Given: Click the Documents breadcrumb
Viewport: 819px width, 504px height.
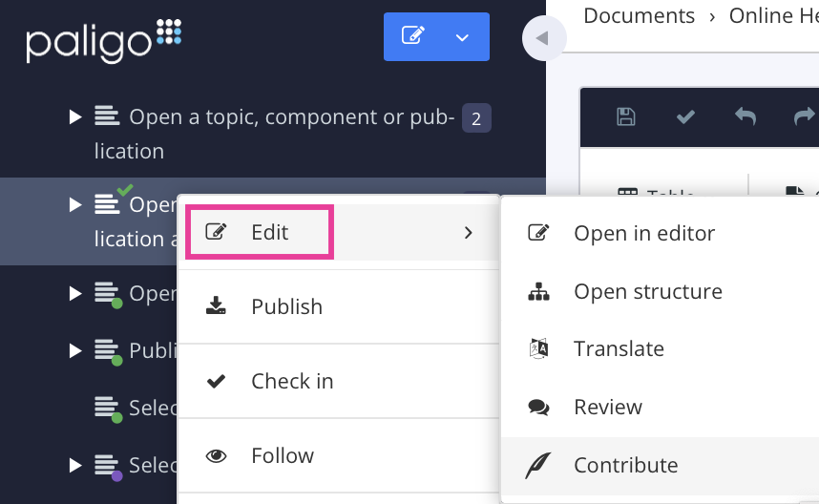Looking at the screenshot, I should [x=639, y=15].
